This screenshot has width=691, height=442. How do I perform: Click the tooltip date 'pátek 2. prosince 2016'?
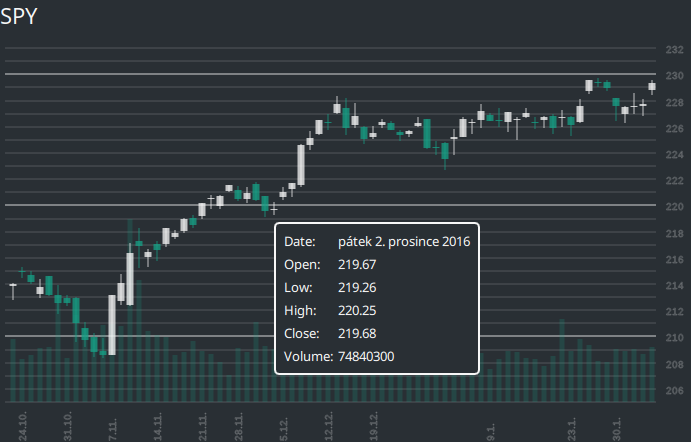(x=404, y=241)
